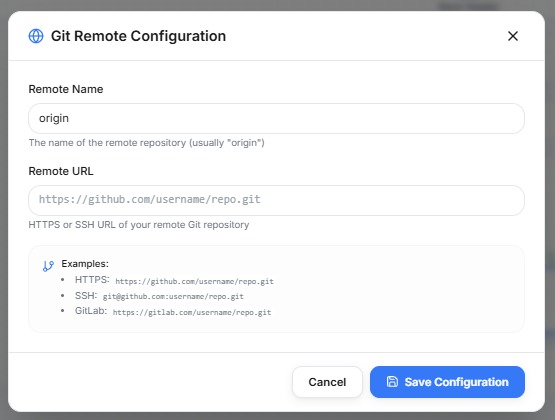Click the HTTPS: bullet label in examples

[92, 280]
